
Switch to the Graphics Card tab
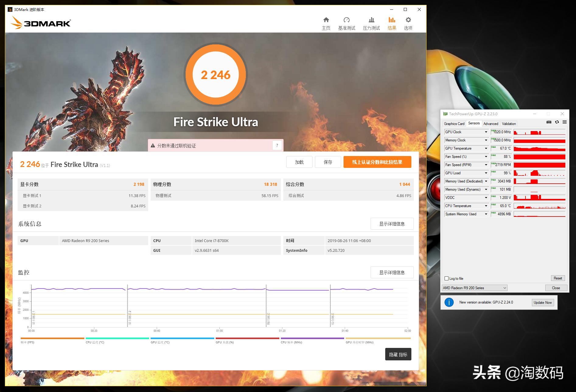point(454,123)
